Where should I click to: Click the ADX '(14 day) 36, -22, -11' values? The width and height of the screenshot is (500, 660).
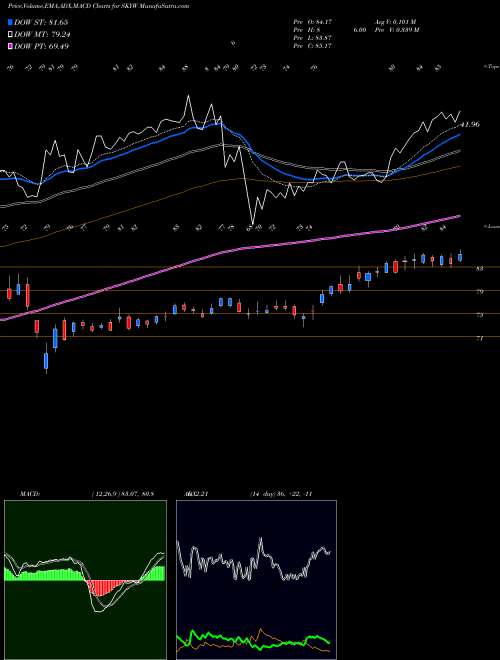[x=280, y=494]
